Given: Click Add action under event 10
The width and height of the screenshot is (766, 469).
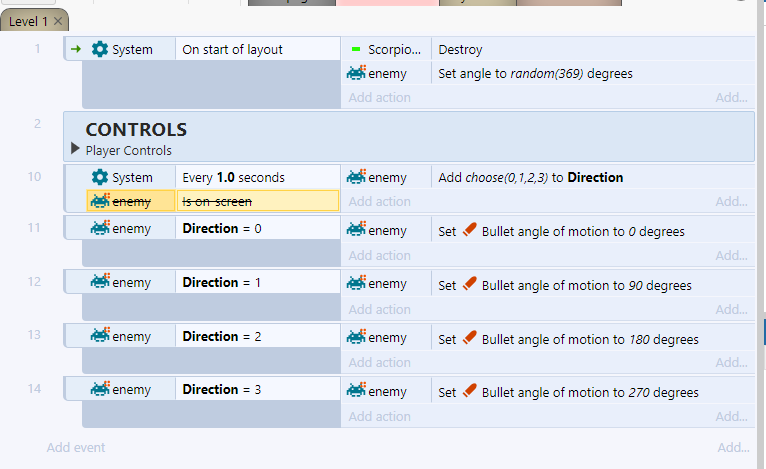Looking at the screenshot, I should point(379,202).
